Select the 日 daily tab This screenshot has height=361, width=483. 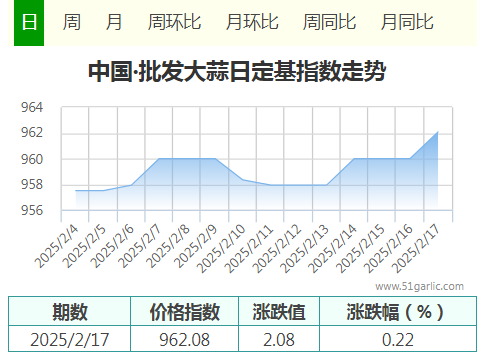[x=29, y=23]
